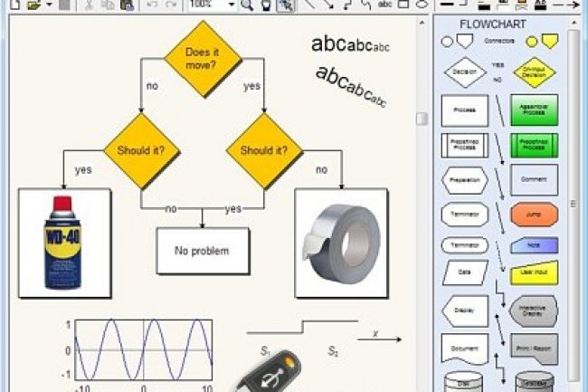Image resolution: width=588 pixels, height=392 pixels.
Task: Select the abc text tool
Action: 386,5
